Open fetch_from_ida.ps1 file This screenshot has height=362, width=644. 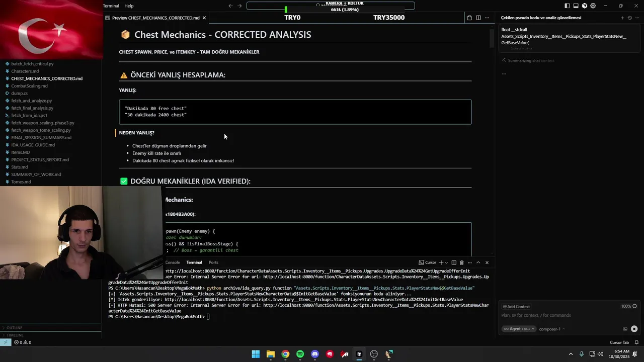(x=29, y=116)
